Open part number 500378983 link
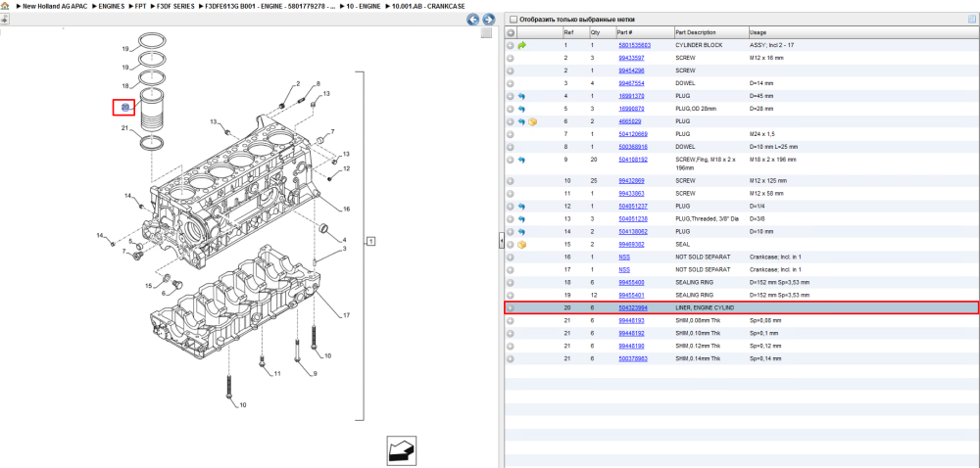This screenshot has height=468, width=980. 632,358
